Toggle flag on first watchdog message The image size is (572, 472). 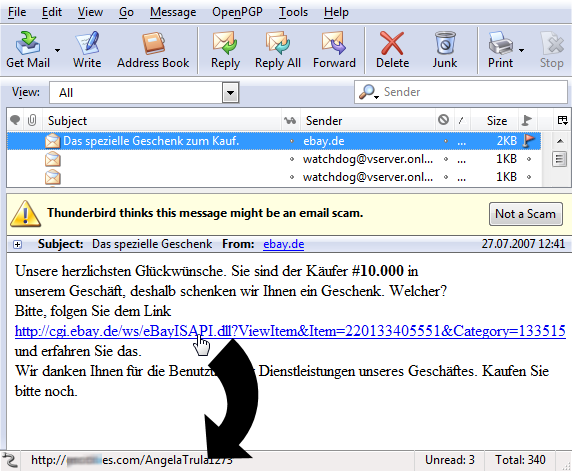click(529, 159)
